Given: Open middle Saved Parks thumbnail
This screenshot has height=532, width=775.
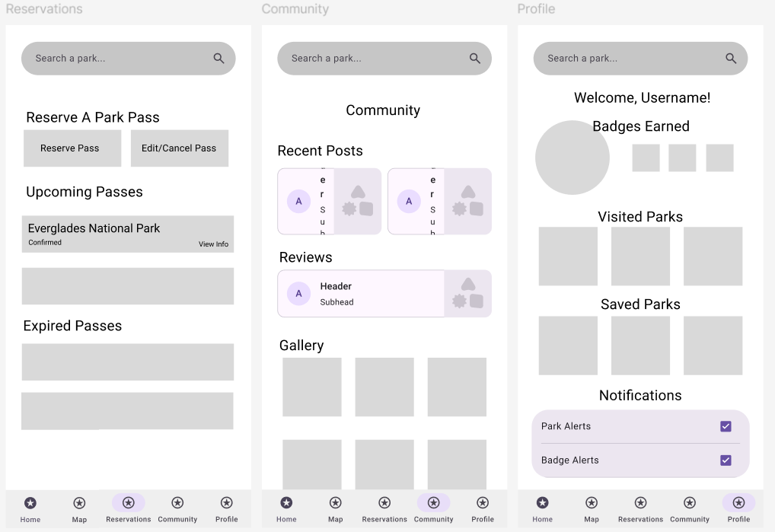Looking at the screenshot, I should (x=640, y=346).
